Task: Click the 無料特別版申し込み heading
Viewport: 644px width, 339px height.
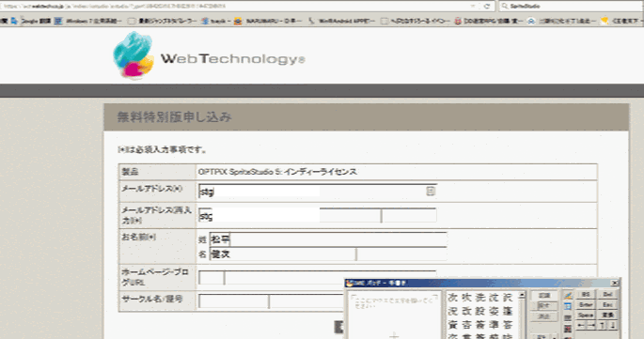Action: [x=175, y=117]
